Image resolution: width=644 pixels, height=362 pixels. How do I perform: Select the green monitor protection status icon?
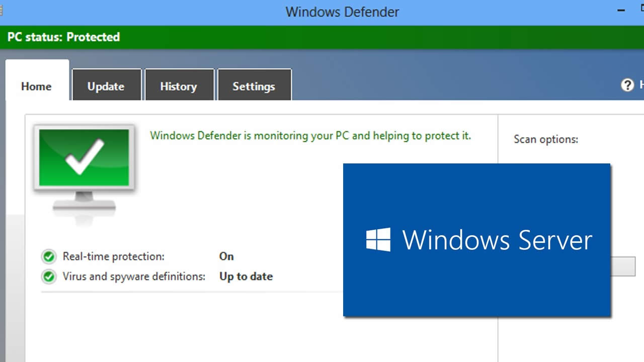[x=83, y=158]
